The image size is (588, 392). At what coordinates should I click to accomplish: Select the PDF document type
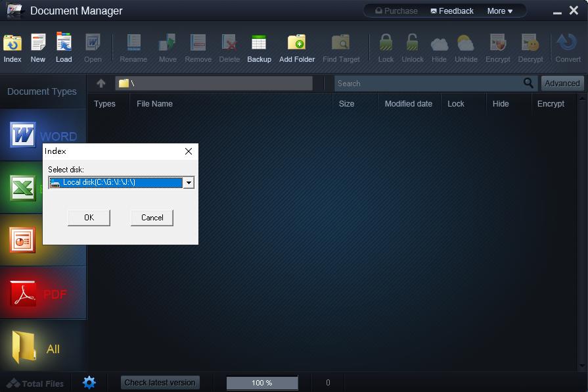click(x=43, y=293)
